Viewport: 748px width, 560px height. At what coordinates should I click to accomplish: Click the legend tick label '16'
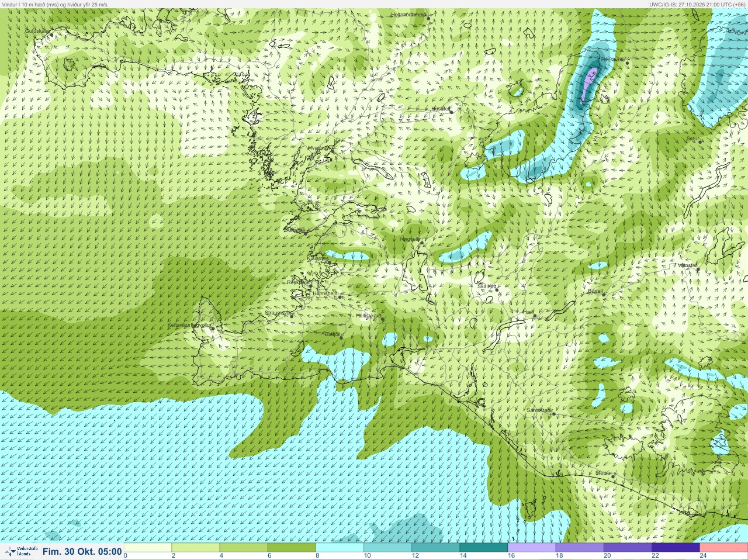[x=511, y=556]
